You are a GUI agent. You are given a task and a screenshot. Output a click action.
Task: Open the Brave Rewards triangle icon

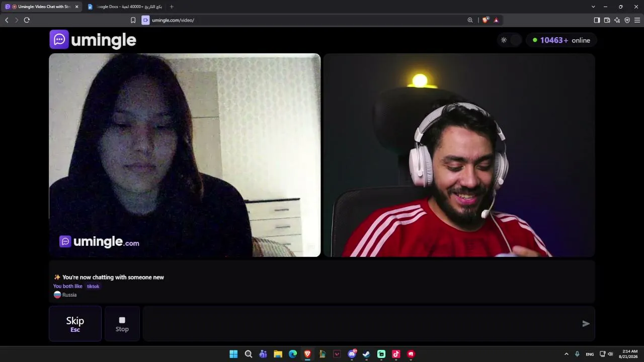pos(496,20)
